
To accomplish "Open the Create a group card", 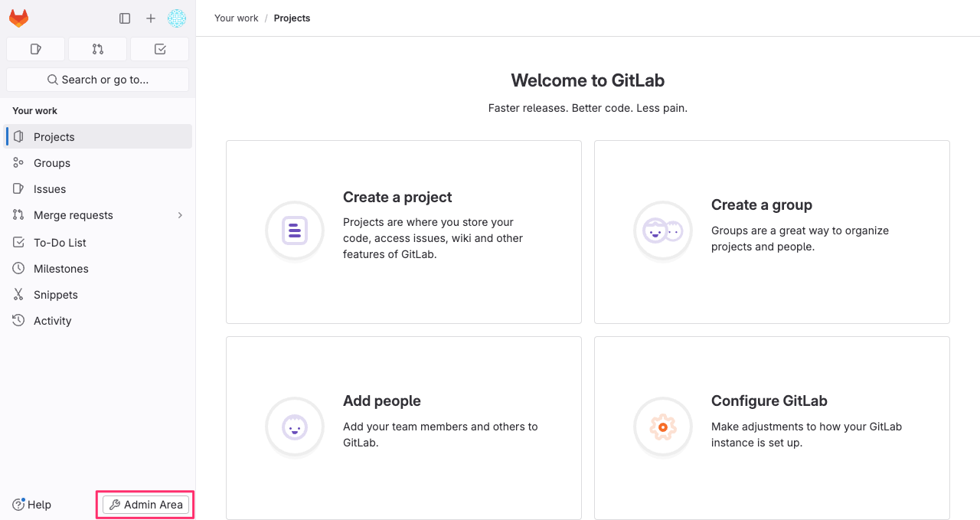I will pos(772,232).
